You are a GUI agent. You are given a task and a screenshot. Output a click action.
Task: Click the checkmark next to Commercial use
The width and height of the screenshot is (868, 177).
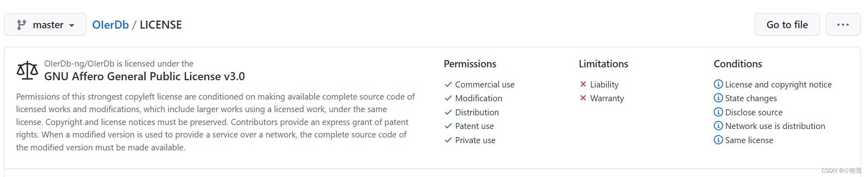[448, 84]
